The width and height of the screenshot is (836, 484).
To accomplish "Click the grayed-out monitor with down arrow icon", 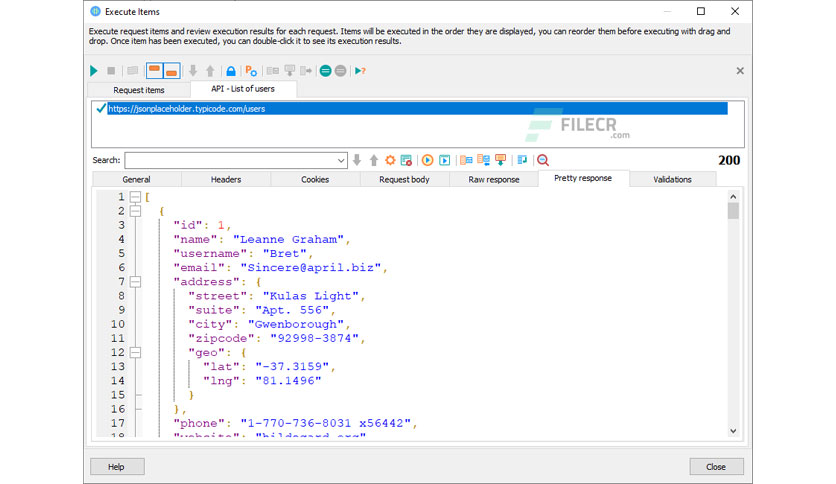I will click(x=290, y=70).
